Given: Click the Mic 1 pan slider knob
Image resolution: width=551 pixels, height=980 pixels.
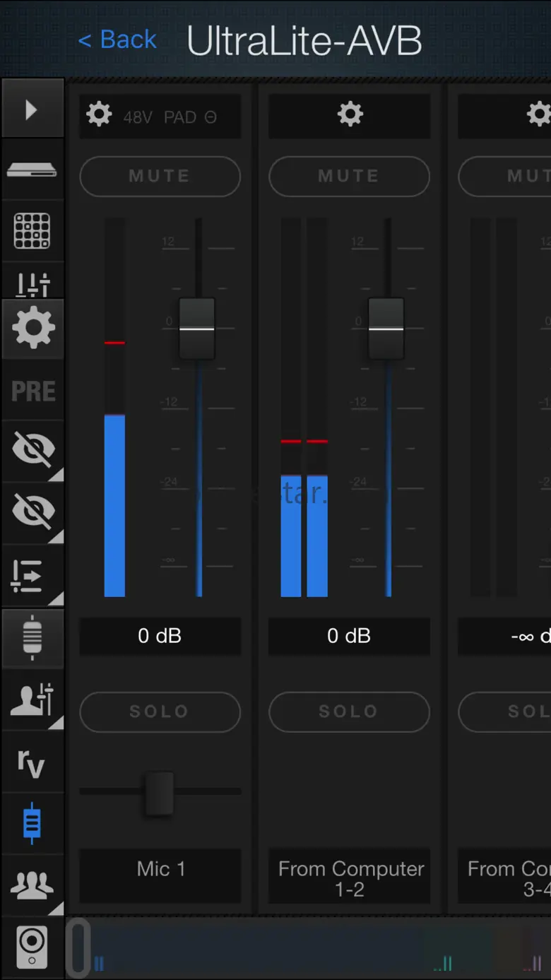Looking at the screenshot, I should [x=159, y=793].
